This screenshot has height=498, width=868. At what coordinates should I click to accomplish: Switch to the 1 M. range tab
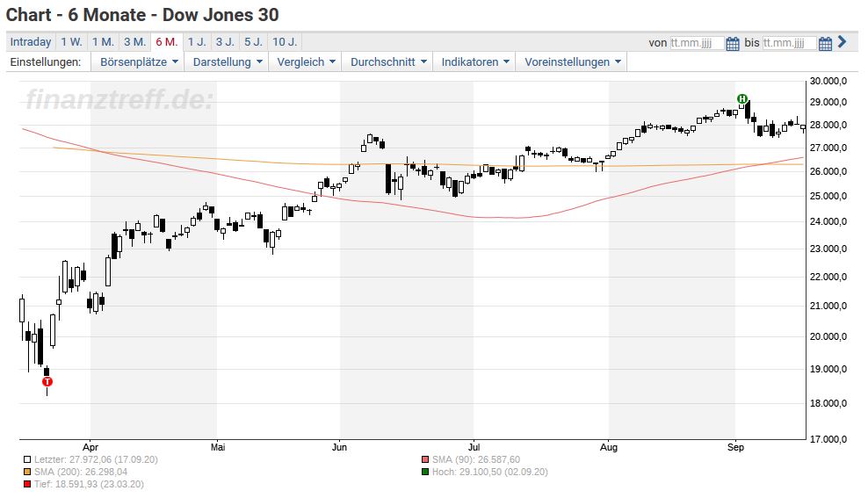pyautogui.click(x=103, y=42)
